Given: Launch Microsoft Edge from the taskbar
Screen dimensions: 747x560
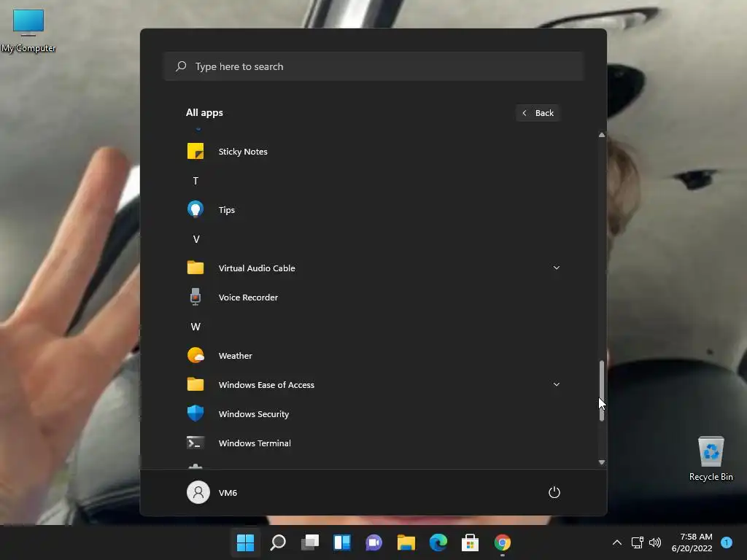Looking at the screenshot, I should click(x=438, y=542).
